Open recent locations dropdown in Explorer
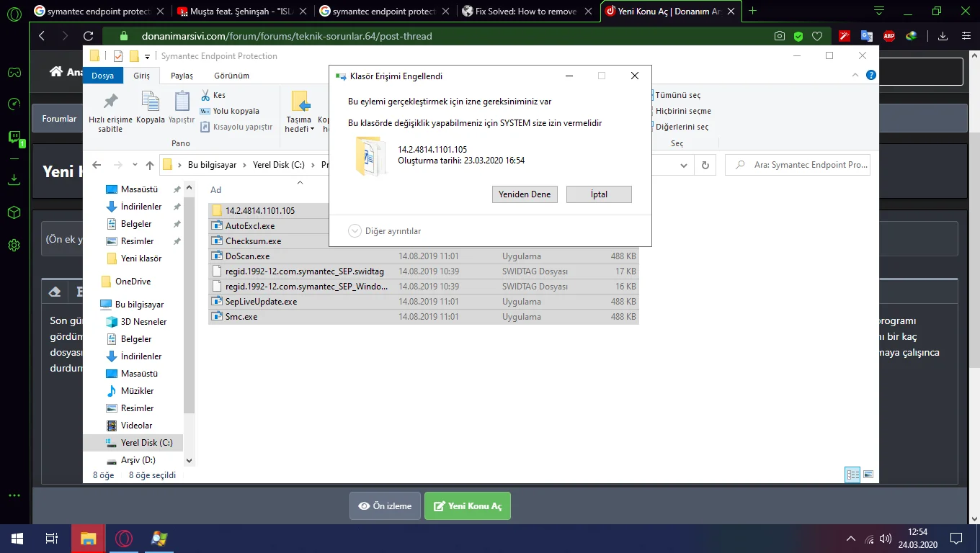This screenshot has height=553, width=980. 135,165
